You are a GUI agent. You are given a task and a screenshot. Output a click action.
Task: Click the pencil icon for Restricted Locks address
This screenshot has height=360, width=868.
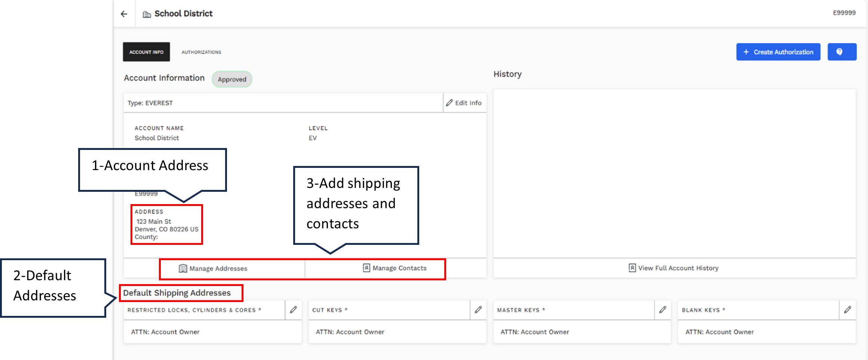click(x=294, y=310)
